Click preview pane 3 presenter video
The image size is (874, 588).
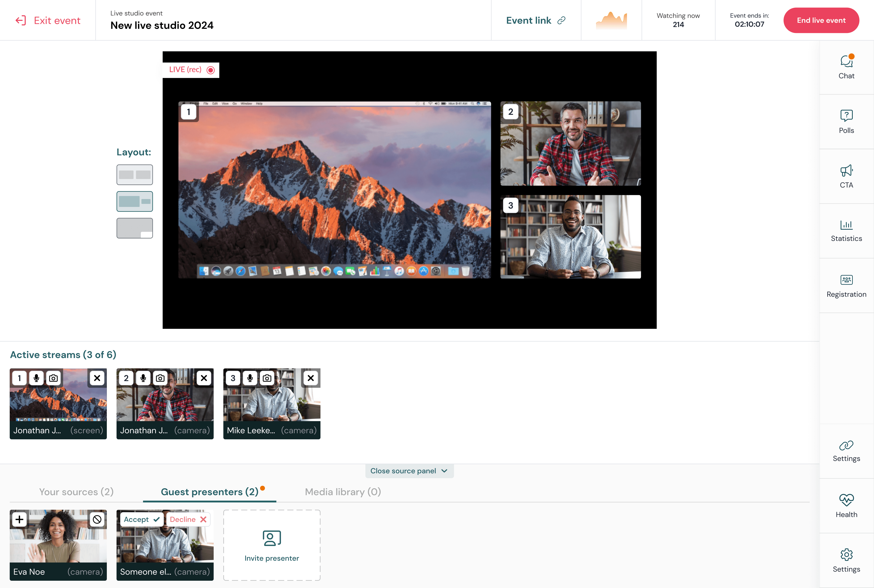[x=571, y=237]
